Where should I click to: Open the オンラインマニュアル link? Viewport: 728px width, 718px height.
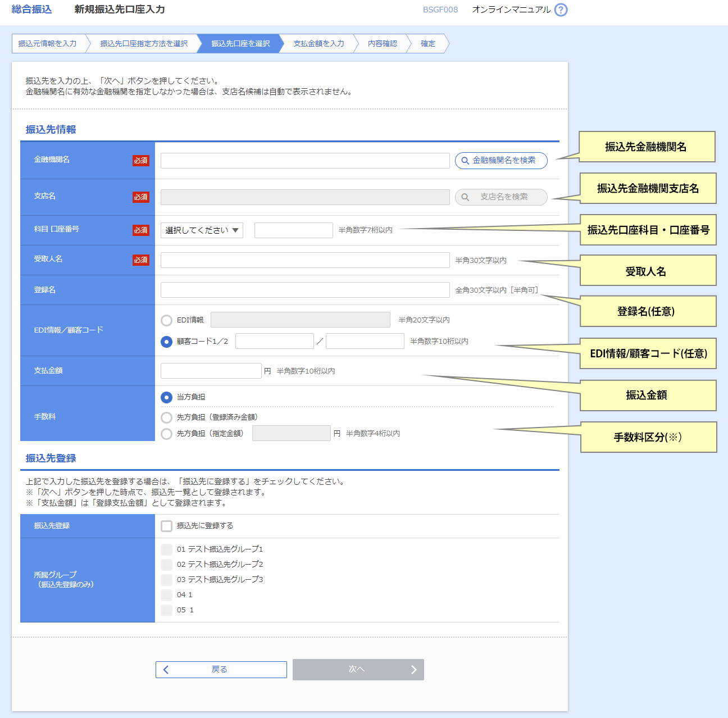pyautogui.click(x=511, y=10)
